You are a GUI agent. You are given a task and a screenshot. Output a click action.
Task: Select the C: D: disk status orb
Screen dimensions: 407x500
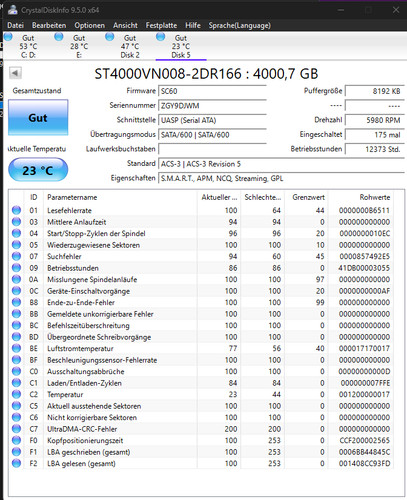tap(8, 36)
